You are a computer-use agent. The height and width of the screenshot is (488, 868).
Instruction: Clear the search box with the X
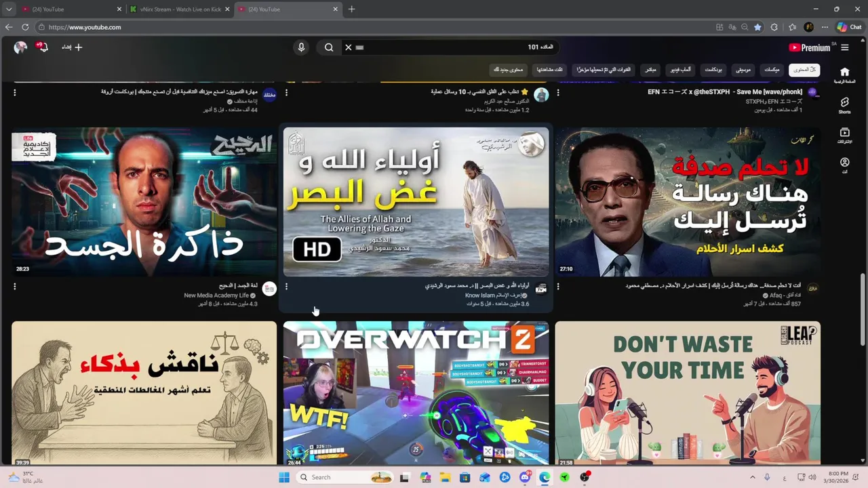pyautogui.click(x=348, y=47)
